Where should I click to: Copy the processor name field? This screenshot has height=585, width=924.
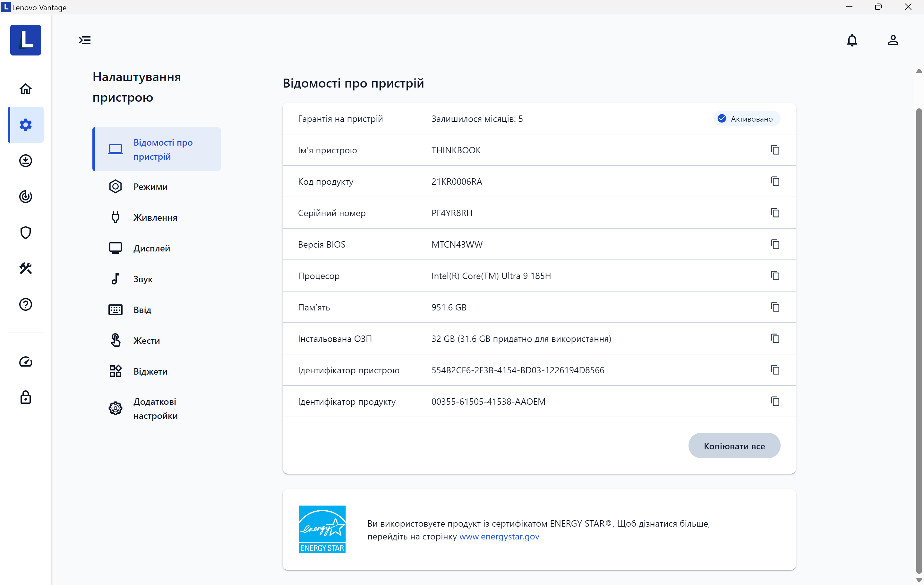pyautogui.click(x=775, y=276)
